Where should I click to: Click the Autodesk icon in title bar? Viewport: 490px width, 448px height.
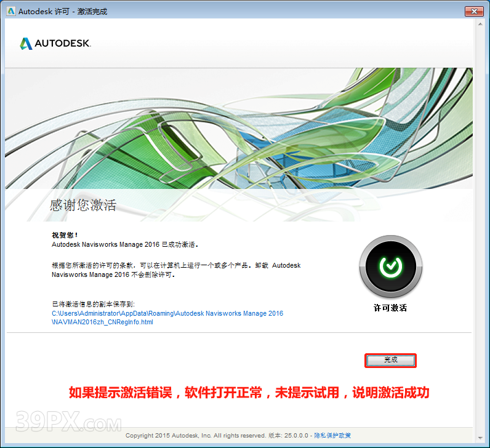[x=10, y=11]
